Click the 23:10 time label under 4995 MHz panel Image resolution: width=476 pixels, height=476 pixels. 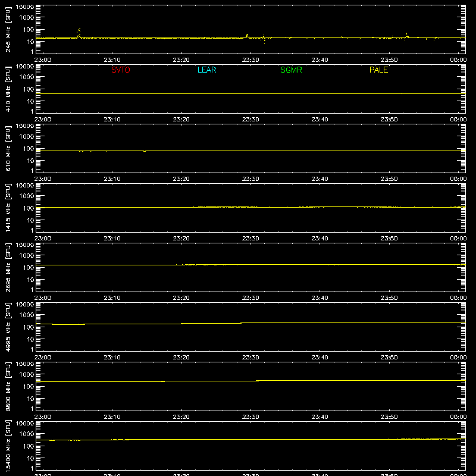tap(112, 358)
